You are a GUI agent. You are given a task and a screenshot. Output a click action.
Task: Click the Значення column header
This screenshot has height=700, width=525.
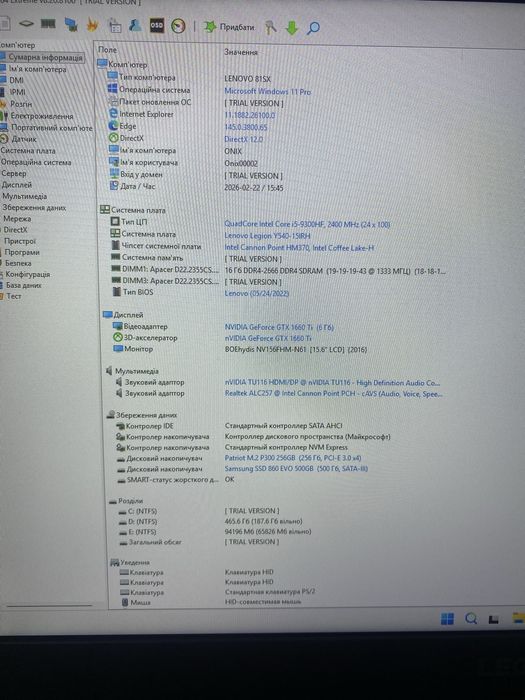tap(241, 52)
